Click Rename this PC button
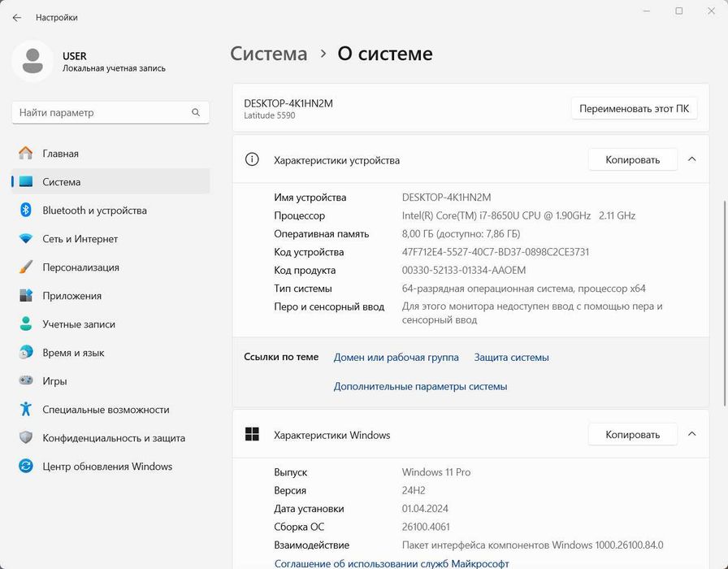728x569 pixels. pos(634,108)
